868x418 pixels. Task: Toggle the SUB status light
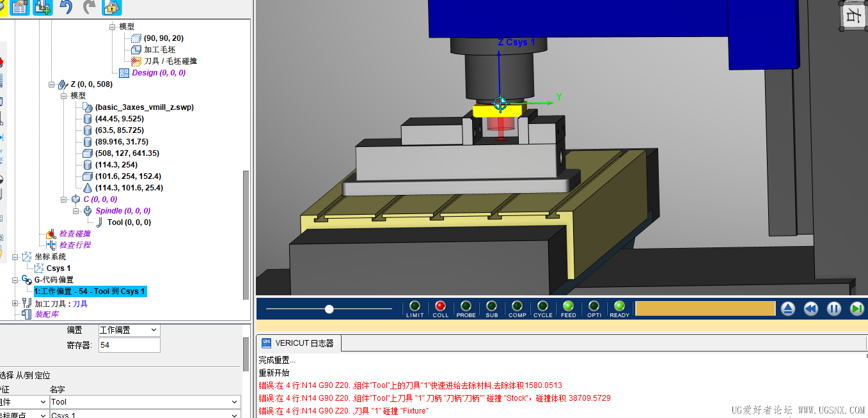click(x=491, y=306)
